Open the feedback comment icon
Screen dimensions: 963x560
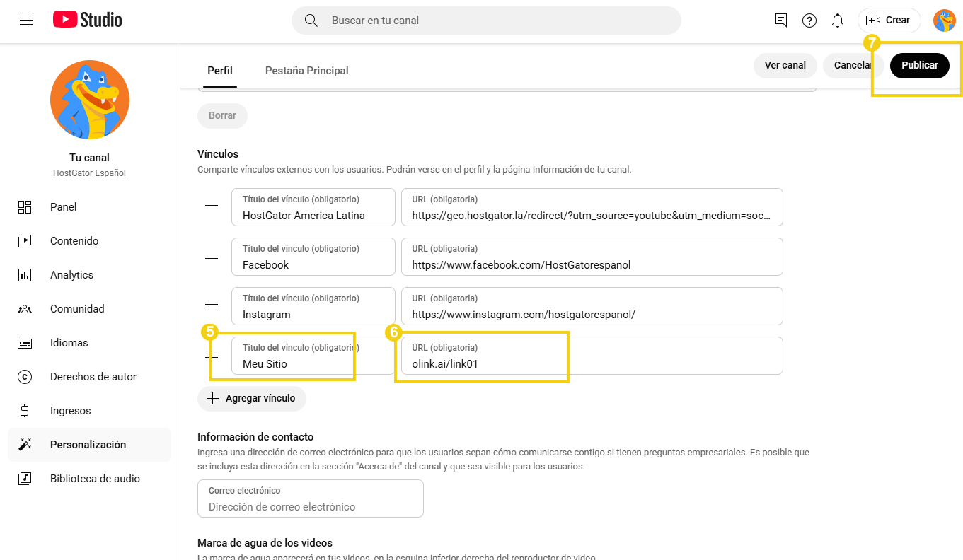click(781, 21)
